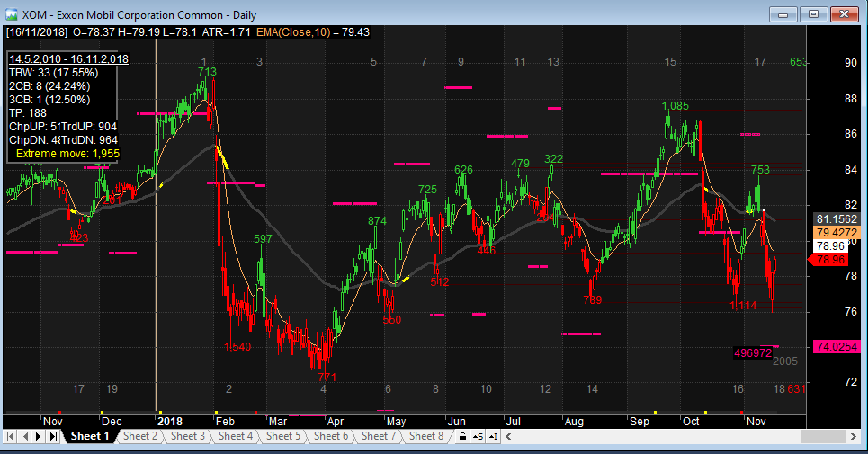
Task: Close the XOM chart window
Action: click(845, 14)
